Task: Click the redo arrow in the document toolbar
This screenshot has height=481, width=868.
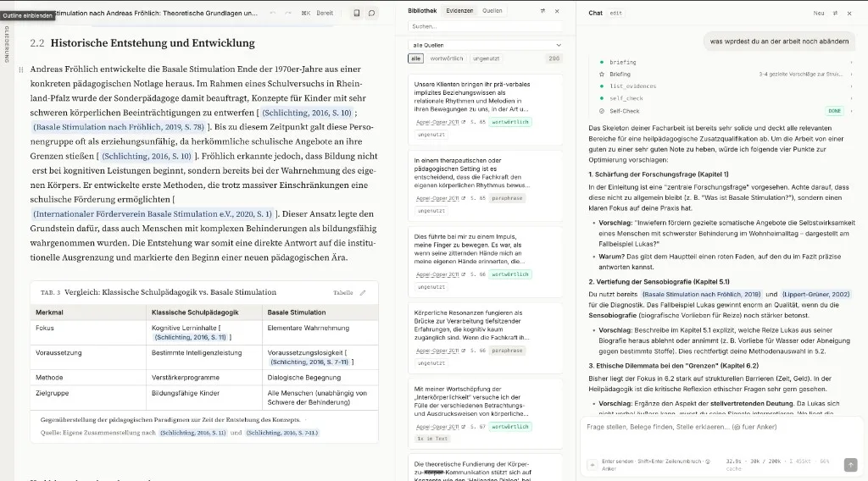Action: coord(288,13)
